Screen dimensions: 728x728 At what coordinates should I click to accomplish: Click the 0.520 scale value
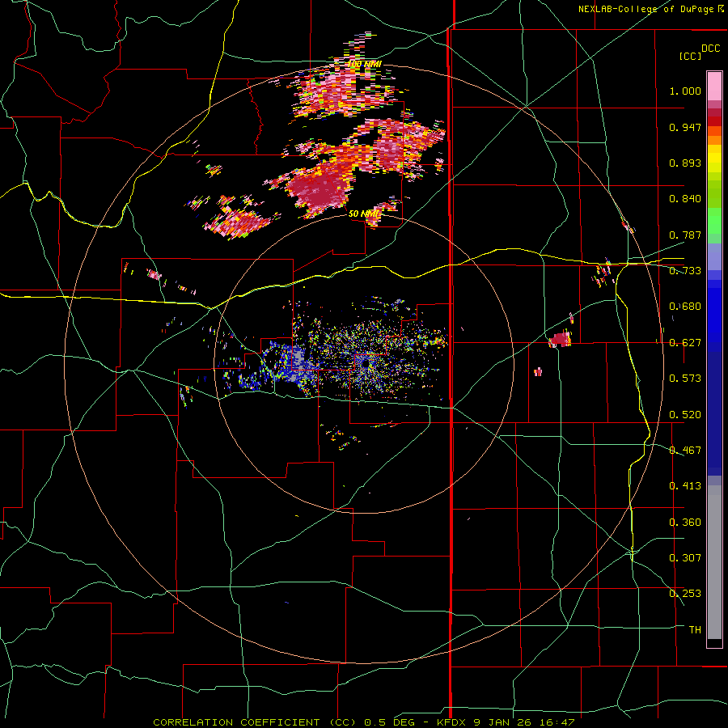coord(685,415)
